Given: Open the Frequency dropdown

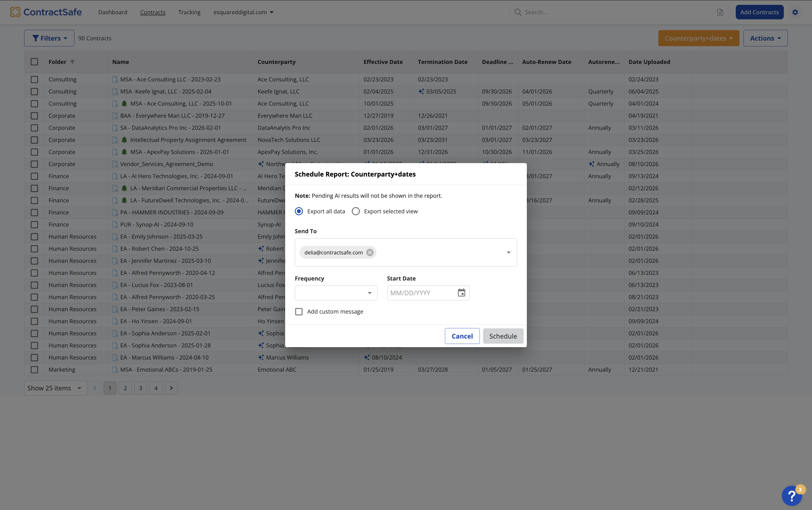Looking at the screenshot, I should pos(336,293).
